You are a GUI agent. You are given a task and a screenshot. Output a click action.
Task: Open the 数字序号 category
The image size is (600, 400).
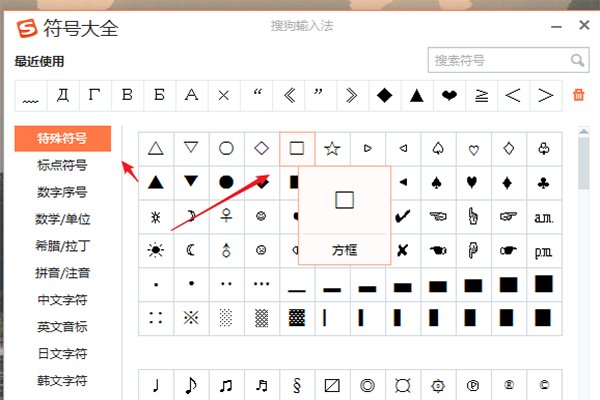(x=63, y=192)
